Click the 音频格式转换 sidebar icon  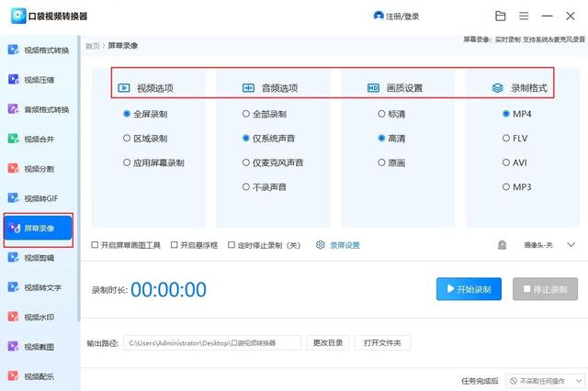pyautogui.click(x=13, y=109)
